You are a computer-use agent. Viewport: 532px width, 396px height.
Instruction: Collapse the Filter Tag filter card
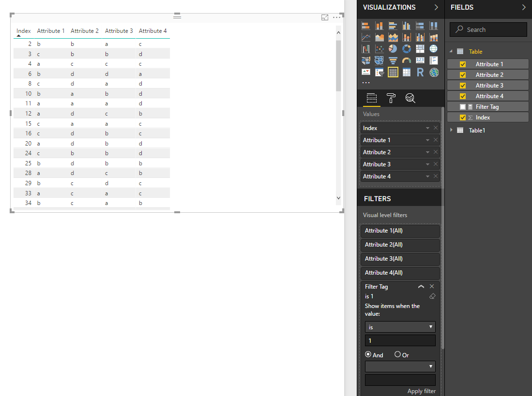click(421, 287)
